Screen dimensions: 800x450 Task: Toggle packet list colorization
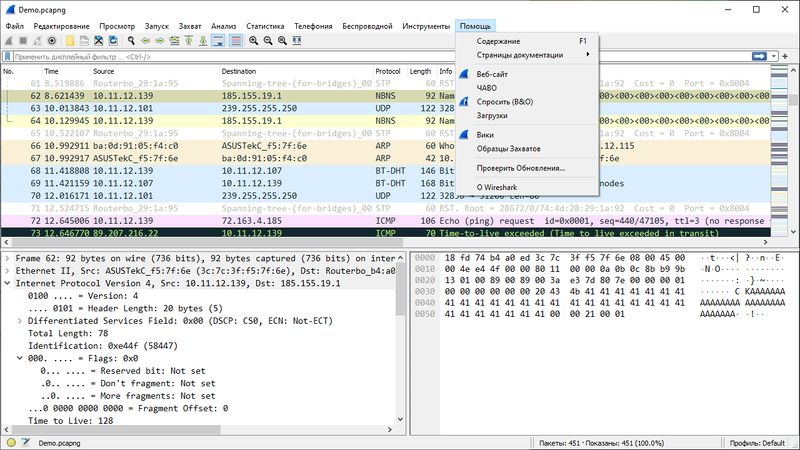coord(236,41)
